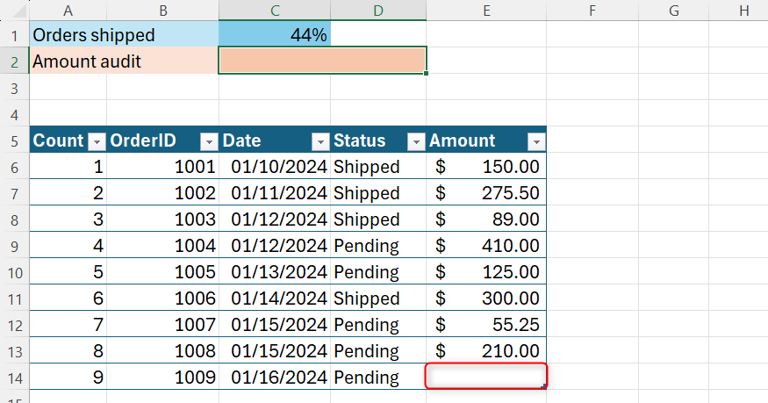
Task: Select row 1 header
Action: coord(15,35)
